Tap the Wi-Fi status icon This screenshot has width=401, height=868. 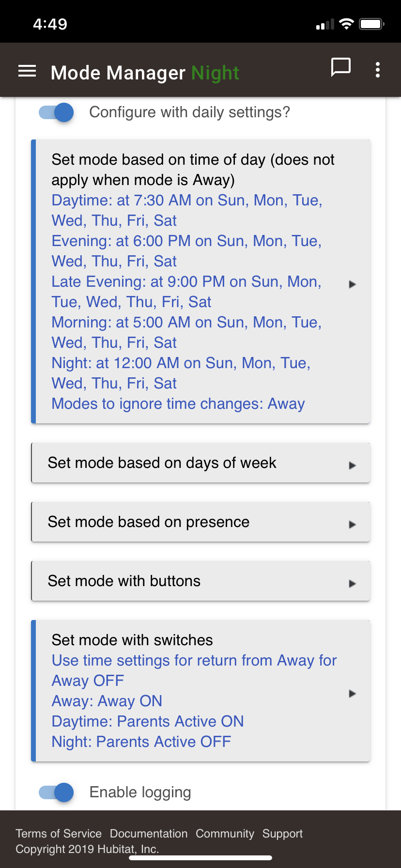pos(347,24)
